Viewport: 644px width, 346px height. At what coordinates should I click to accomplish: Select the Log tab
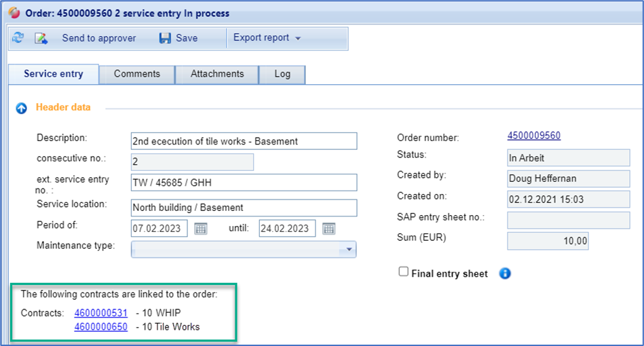click(282, 74)
